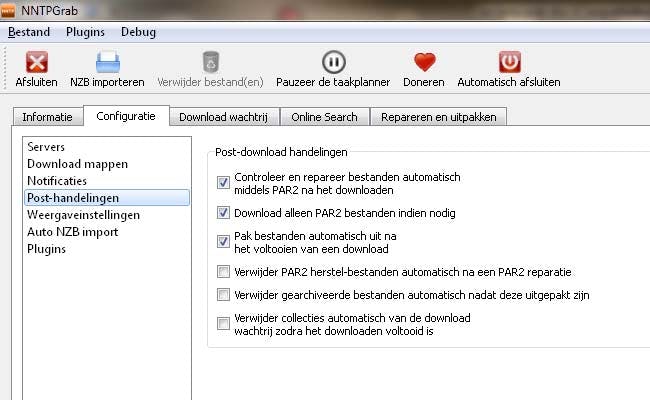Open the Plugins menu in the menu bar
This screenshot has height=400, width=650.
tap(85, 32)
